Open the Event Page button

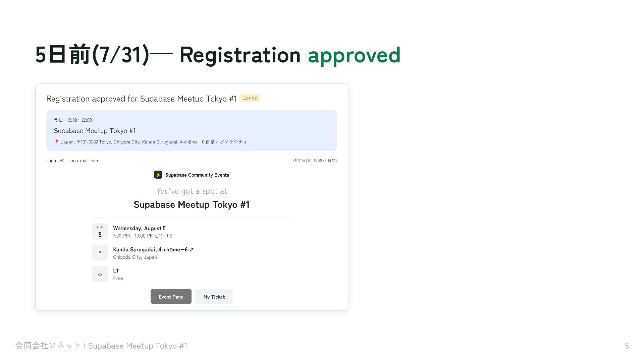pyautogui.click(x=171, y=297)
